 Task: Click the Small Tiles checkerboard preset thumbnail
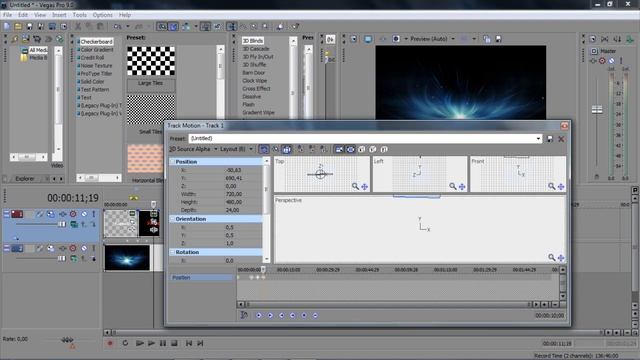[151, 109]
